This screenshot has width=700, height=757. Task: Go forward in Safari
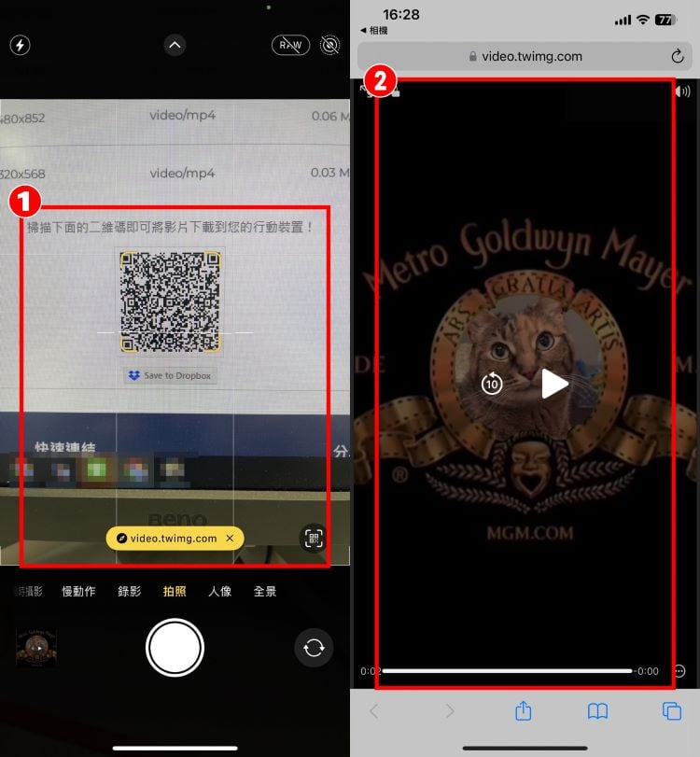pyautogui.click(x=450, y=710)
